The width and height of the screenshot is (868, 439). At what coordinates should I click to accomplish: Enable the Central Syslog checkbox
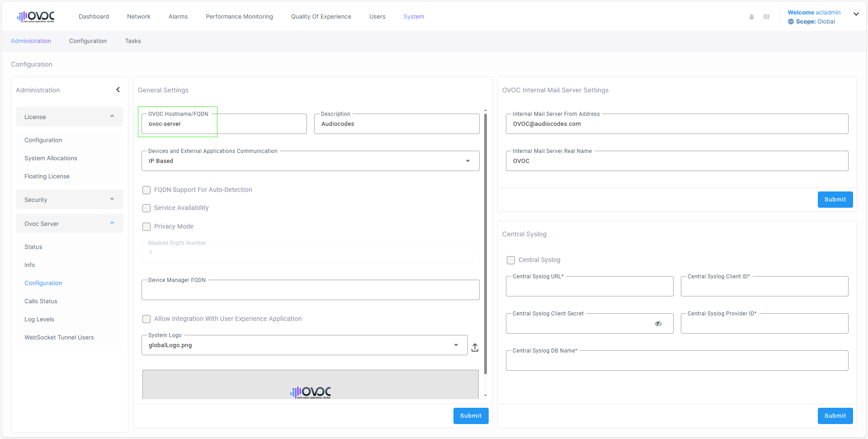[x=511, y=260]
